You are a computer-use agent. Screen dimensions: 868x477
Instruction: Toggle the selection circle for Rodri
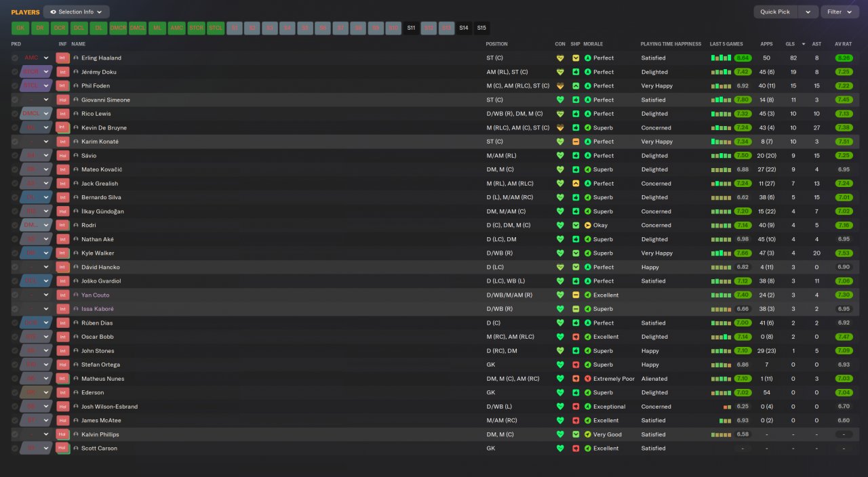[15, 225]
